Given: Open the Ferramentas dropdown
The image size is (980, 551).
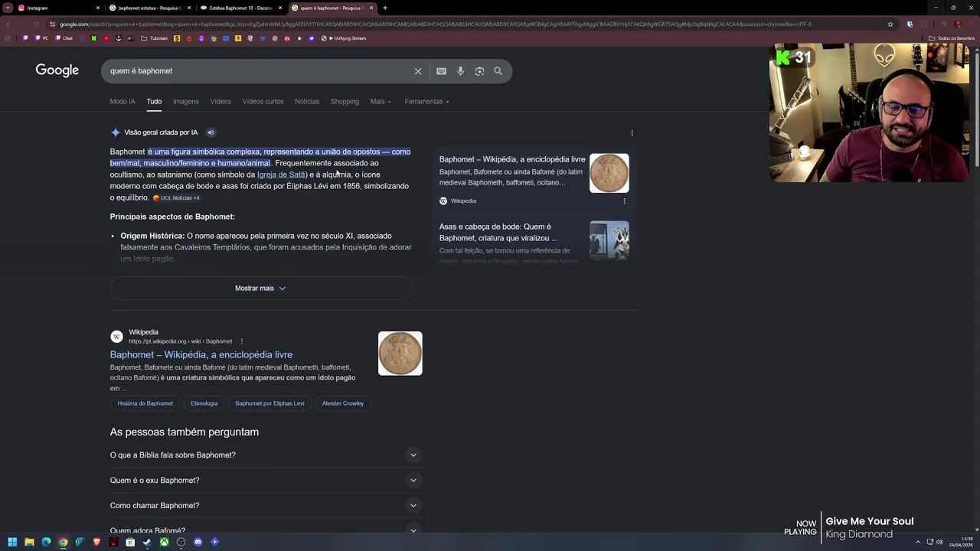Looking at the screenshot, I should (x=426, y=102).
